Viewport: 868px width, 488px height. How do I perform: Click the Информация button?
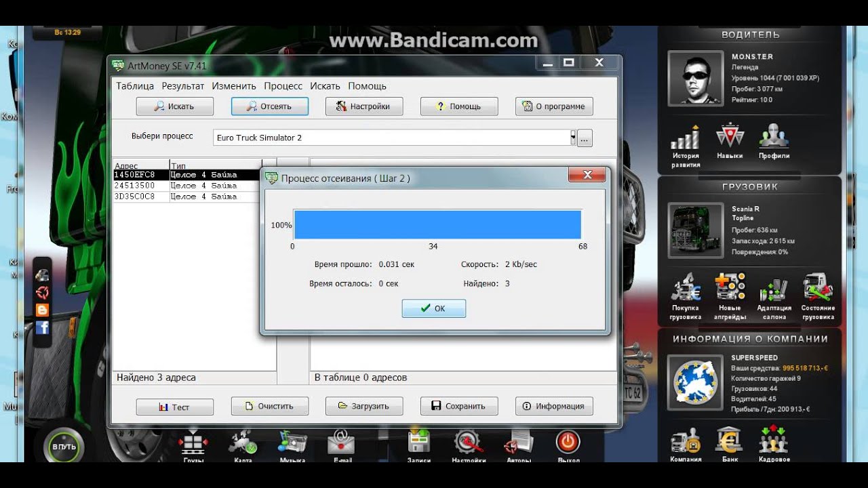point(554,406)
